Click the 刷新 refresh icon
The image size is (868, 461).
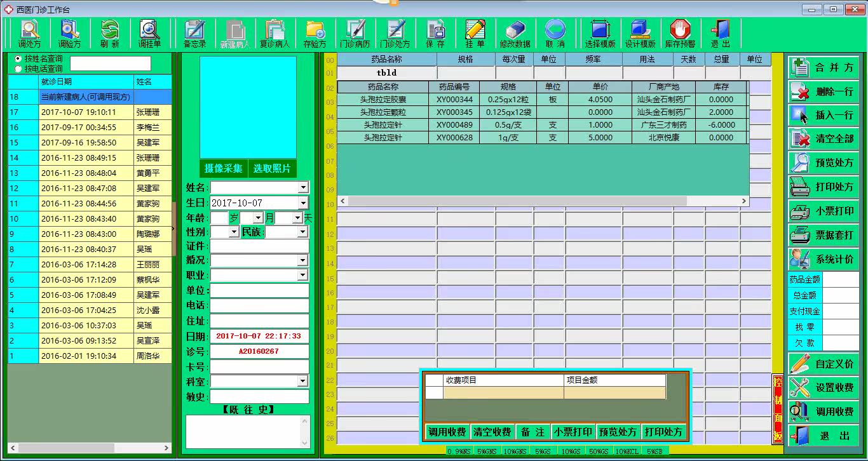point(109,34)
